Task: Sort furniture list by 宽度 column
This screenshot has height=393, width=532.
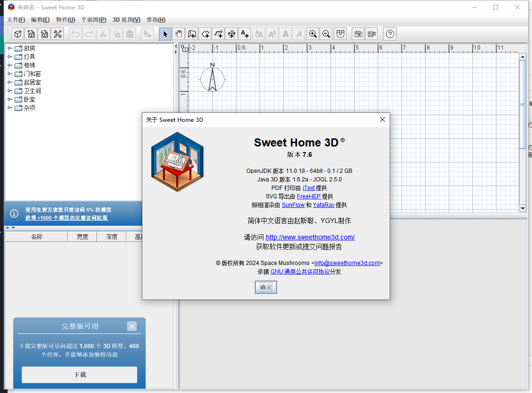Action: tap(82, 237)
